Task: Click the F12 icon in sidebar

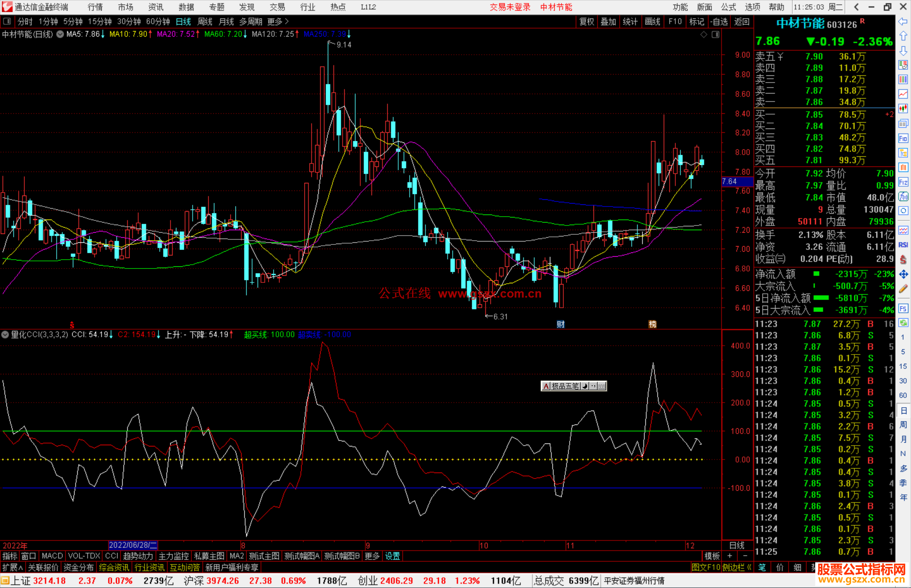Action: pyautogui.click(x=903, y=182)
